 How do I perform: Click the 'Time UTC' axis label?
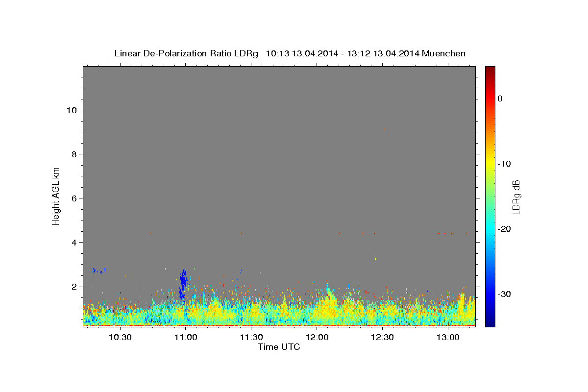pyautogui.click(x=279, y=347)
